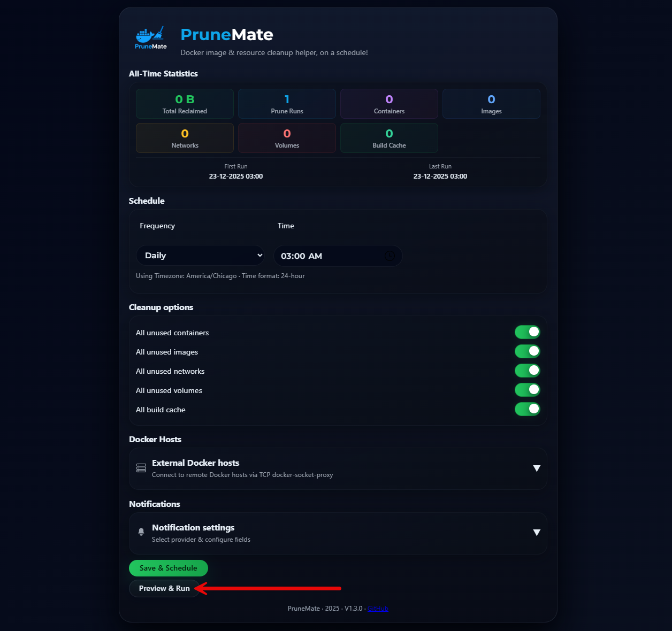Toggle All unused images switch
The image size is (672, 631).
point(528,351)
